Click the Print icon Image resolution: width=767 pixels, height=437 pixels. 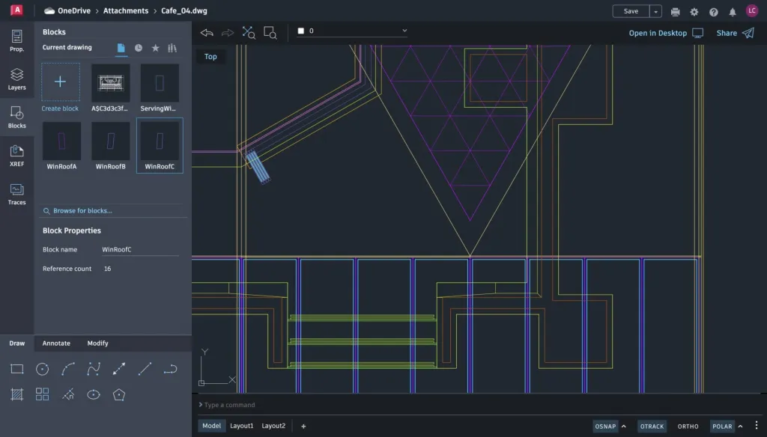pos(675,12)
